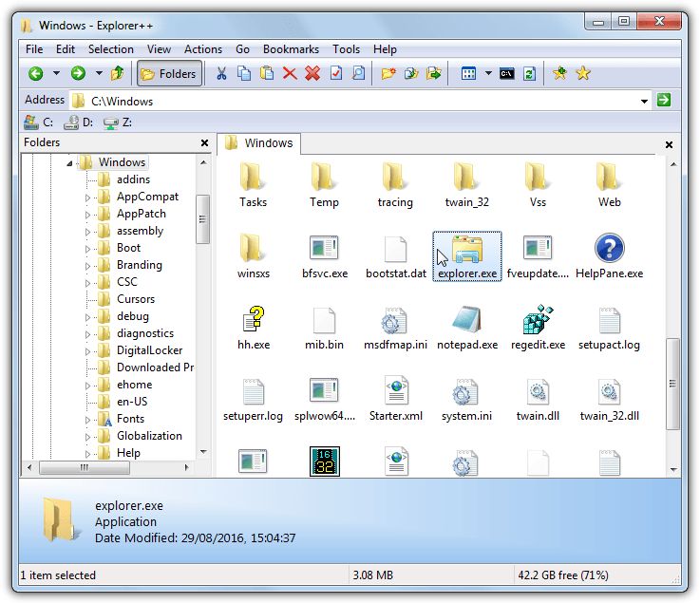Select the Starter.xml file

click(395, 399)
